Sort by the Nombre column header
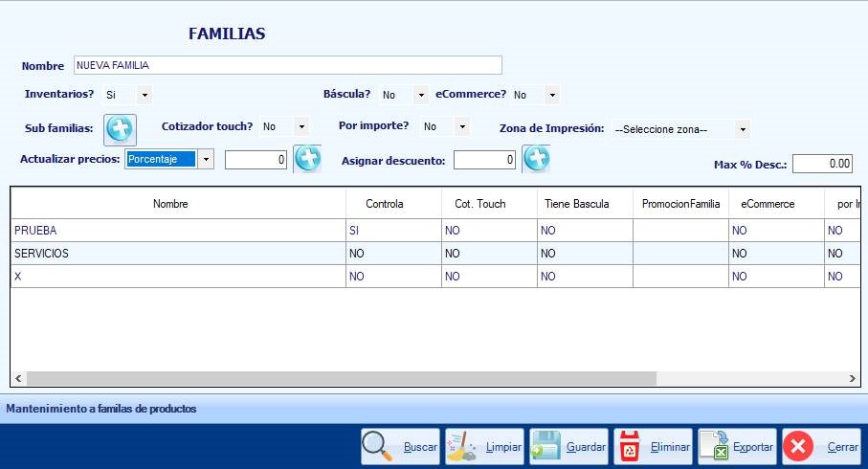Viewport: 868px width, 469px height. 178,204
